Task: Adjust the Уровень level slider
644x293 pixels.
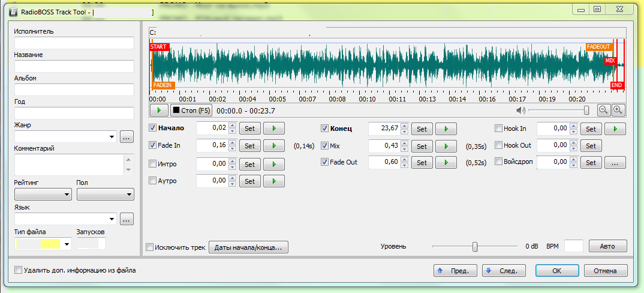Action: tap(475, 247)
